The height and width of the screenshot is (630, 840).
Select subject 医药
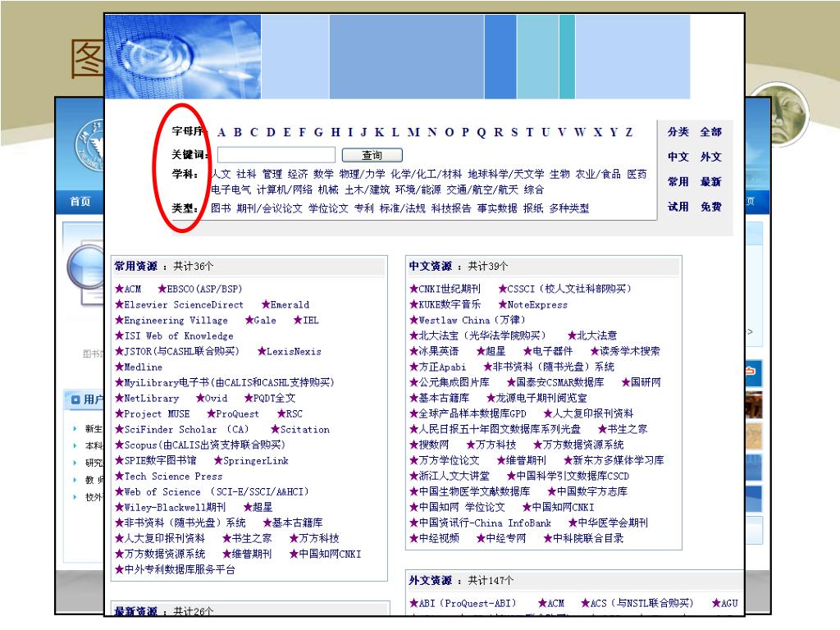pyautogui.click(x=637, y=174)
